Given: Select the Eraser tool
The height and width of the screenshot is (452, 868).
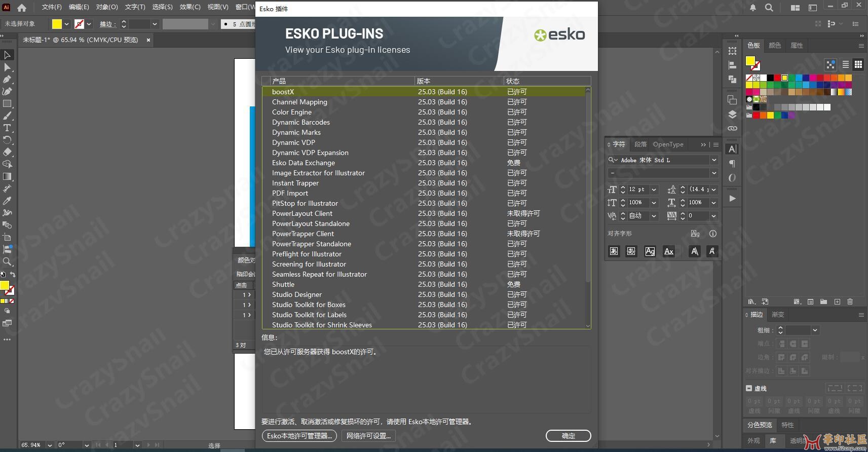Looking at the screenshot, I should [x=7, y=152].
